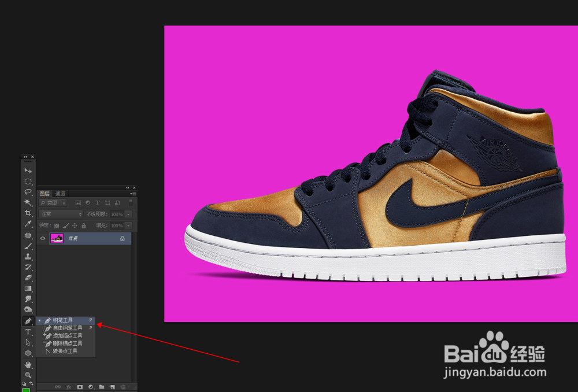This screenshot has width=578, height=392.
Task: Select the Eraser tool
Action: 28,278
